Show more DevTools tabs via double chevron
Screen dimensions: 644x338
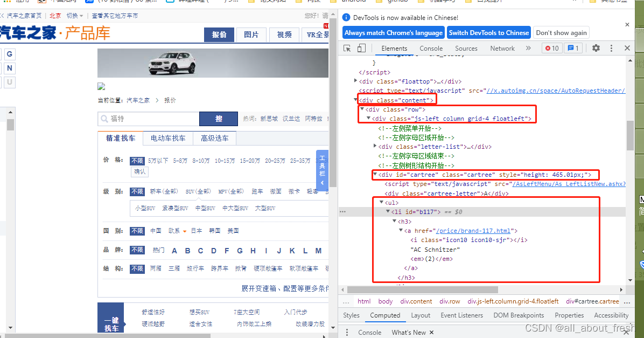[x=528, y=48]
